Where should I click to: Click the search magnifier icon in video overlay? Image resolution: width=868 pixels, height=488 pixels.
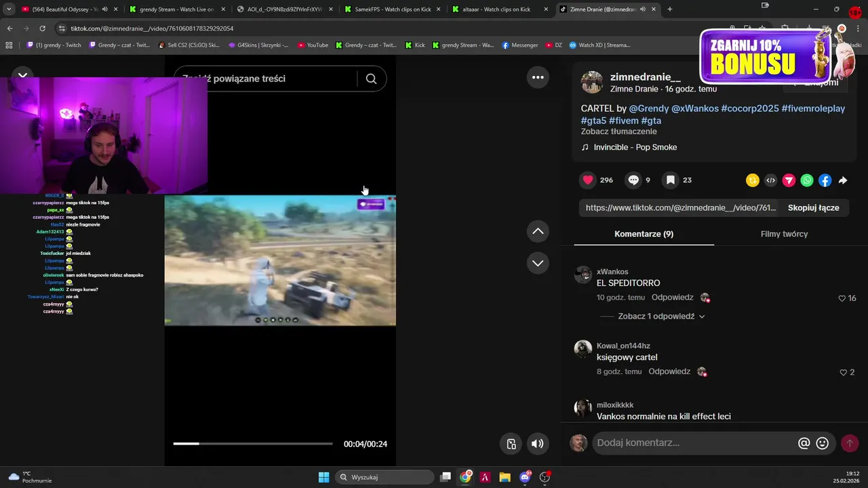tap(371, 79)
